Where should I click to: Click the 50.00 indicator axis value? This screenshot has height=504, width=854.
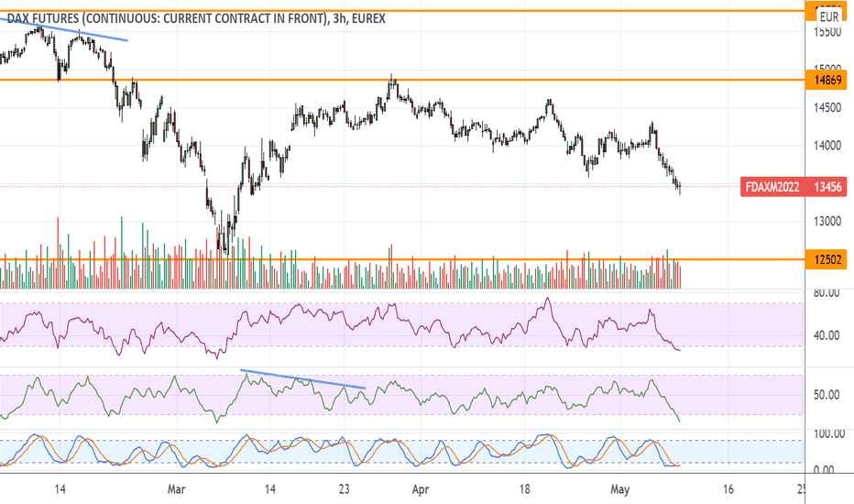(x=827, y=395)
